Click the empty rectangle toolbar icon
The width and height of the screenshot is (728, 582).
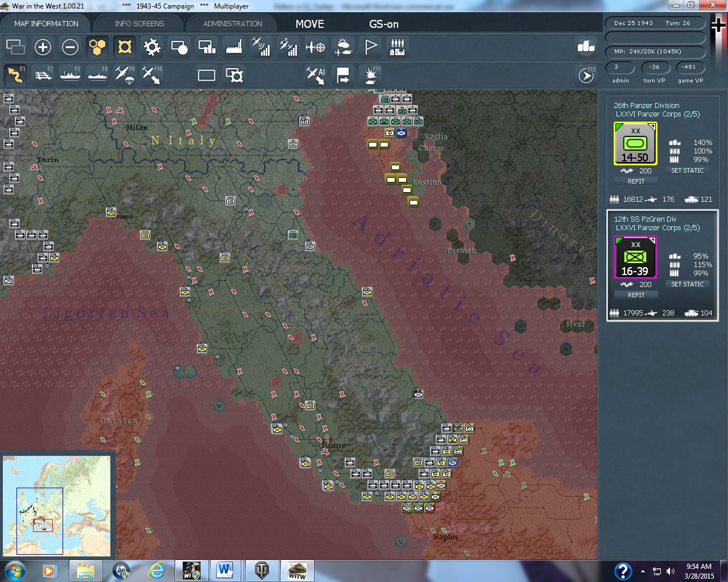[206, 75]
